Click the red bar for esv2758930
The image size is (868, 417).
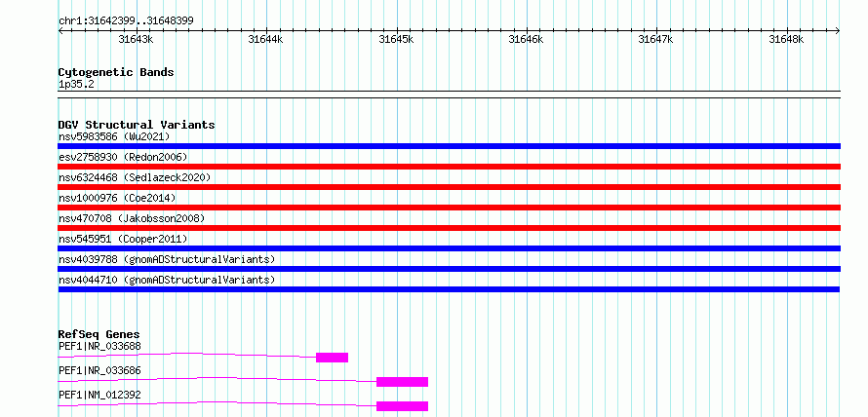(449, 167)
